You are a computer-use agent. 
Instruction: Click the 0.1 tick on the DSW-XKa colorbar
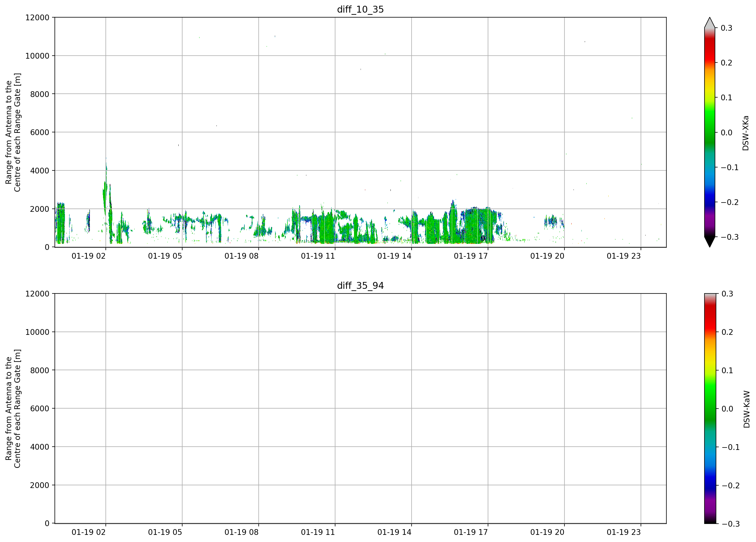coord(726,98)
